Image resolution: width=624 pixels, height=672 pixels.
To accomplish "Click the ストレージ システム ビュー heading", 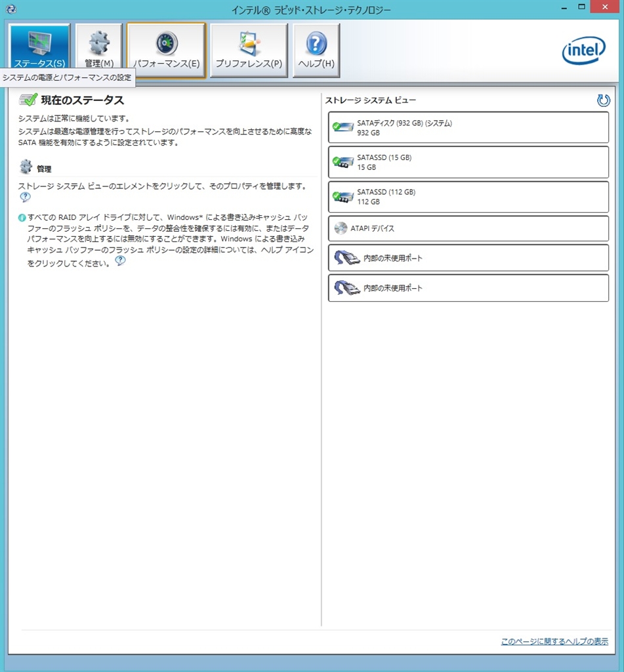I will (x=370, y=100).
